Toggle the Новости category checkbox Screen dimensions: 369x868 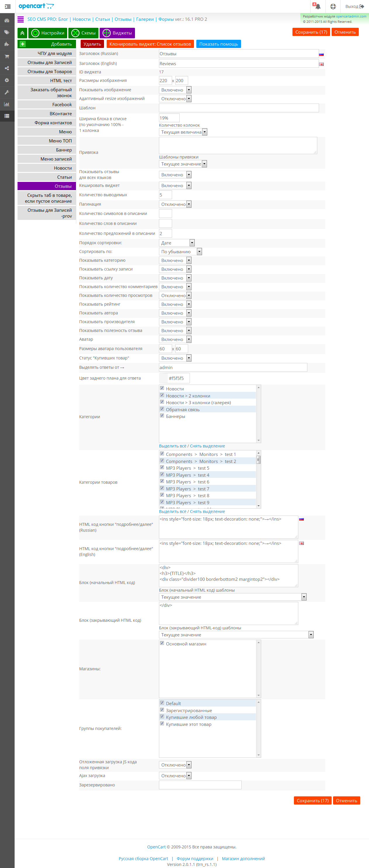coord(162,388)
